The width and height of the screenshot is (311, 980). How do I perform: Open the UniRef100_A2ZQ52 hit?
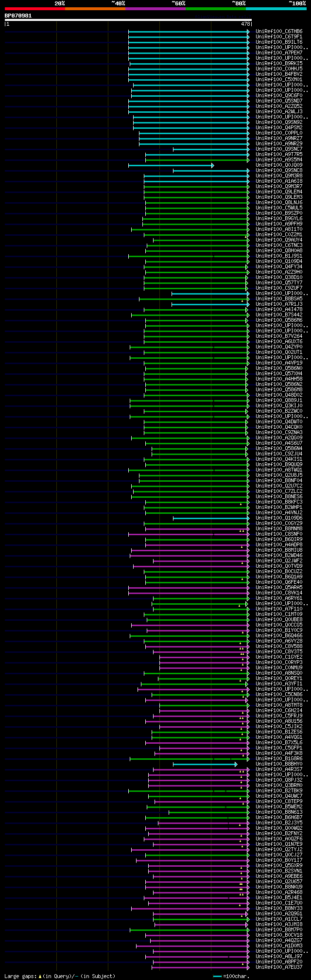click(279, 106)
